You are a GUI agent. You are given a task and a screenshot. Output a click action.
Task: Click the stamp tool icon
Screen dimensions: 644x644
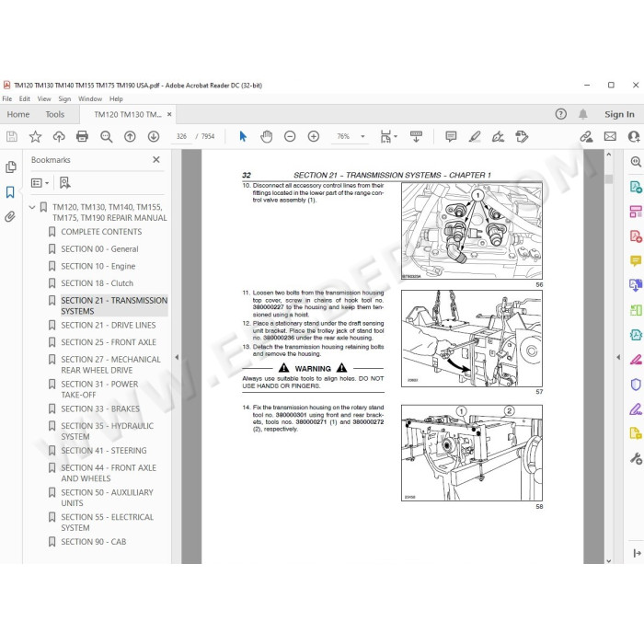[522, 136]
